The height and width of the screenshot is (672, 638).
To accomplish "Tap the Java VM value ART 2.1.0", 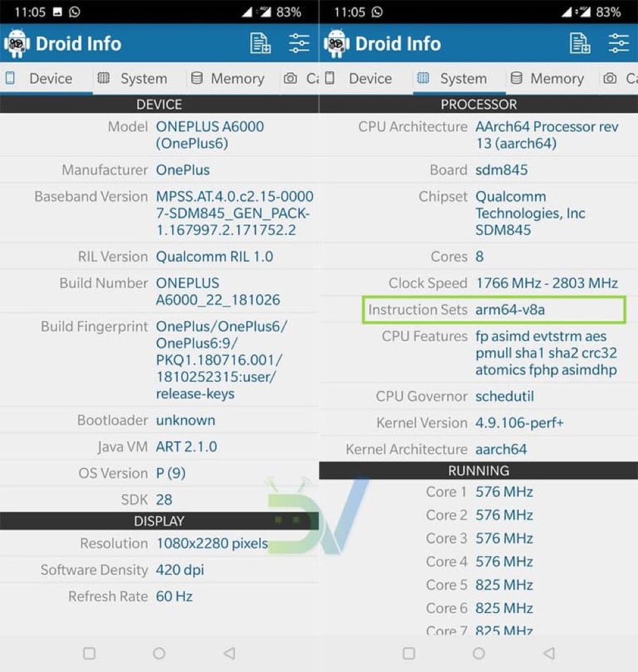I will (x=186, y=447).
